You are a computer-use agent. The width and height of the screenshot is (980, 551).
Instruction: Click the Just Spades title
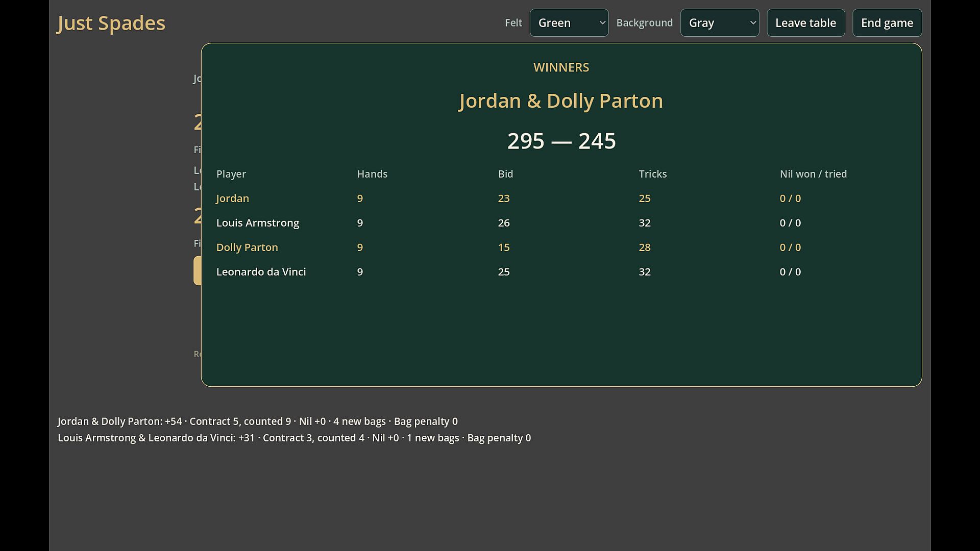click(111, 23)
